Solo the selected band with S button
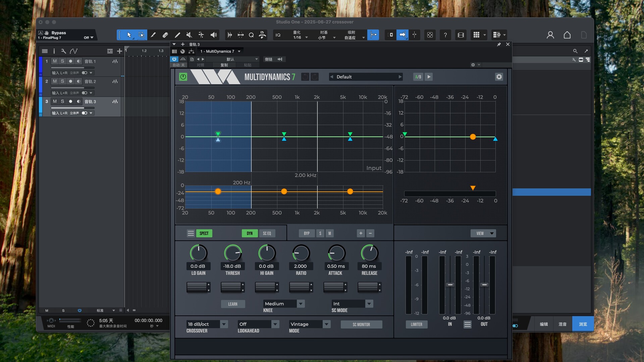Image resolution: width=644 pixels, height=362 pixels. pos(320,233)
